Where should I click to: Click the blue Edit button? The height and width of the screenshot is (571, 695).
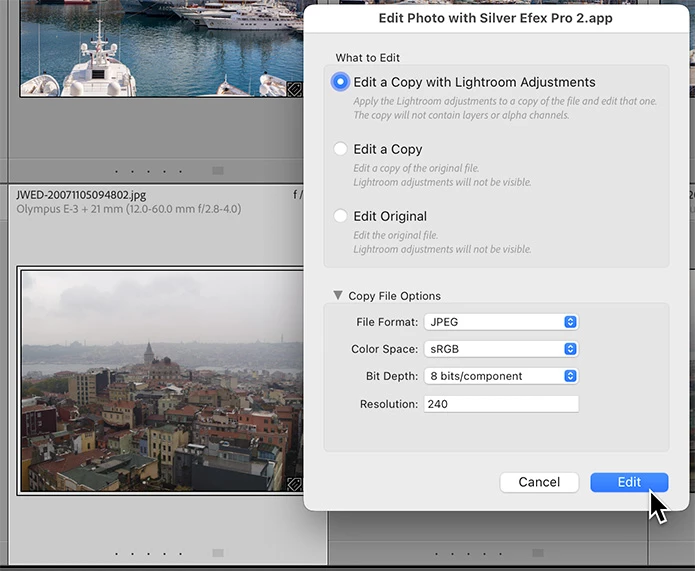point(629,482)
